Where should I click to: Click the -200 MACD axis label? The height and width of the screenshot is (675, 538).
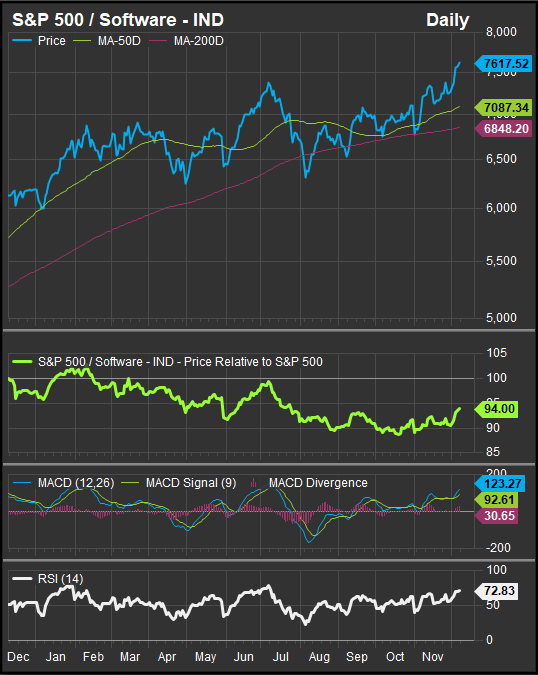click(498, 548)
